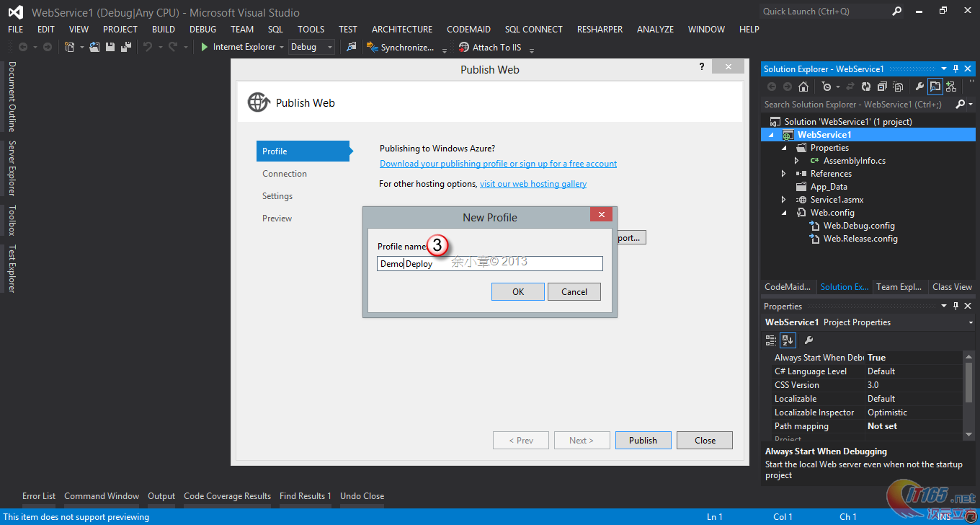Open the Error List tab
Screen dimensions: 980x525
(39, 496)
